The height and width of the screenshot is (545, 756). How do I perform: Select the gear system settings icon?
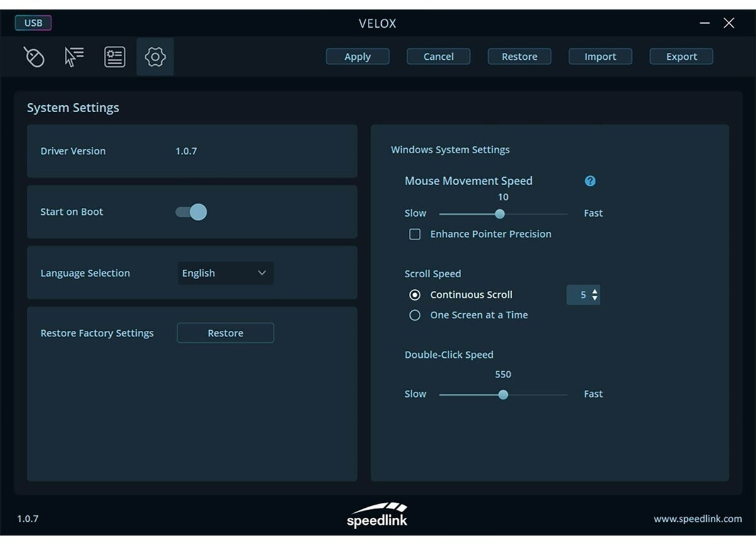[155, 57]
